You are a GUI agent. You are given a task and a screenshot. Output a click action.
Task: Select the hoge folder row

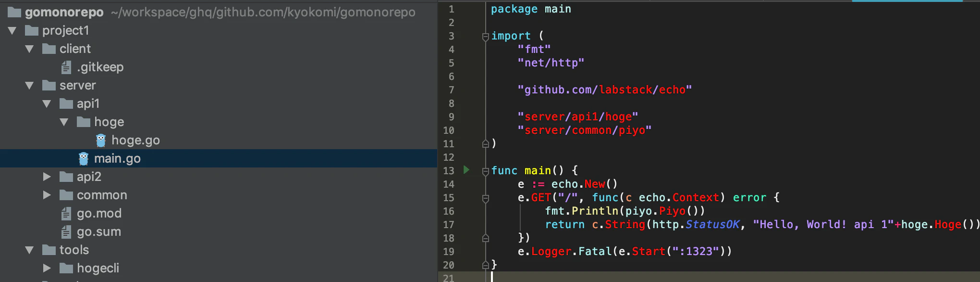coord(219,122)
